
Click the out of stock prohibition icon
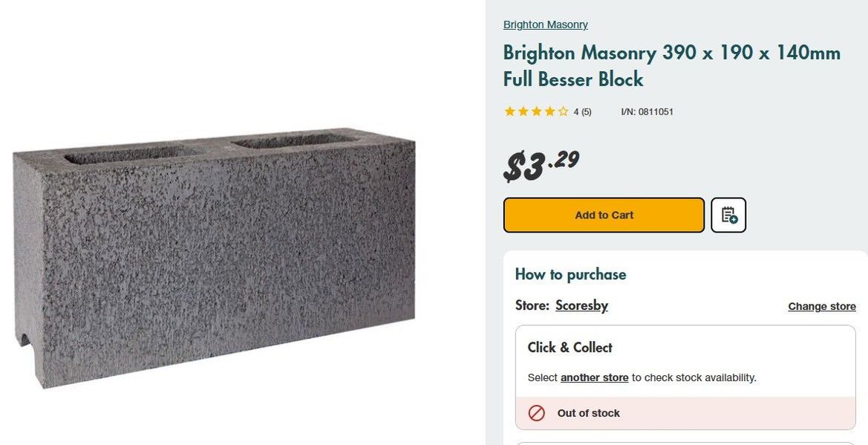click(537, 413)
